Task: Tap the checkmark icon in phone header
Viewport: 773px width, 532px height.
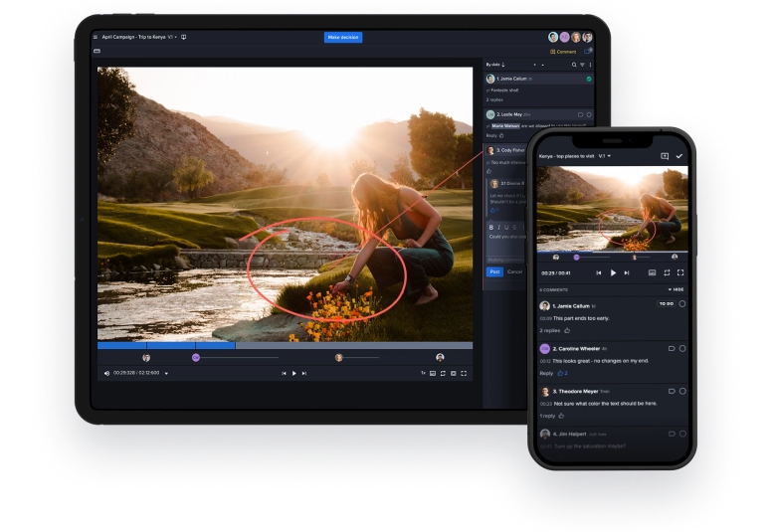Action: [679, 156]
